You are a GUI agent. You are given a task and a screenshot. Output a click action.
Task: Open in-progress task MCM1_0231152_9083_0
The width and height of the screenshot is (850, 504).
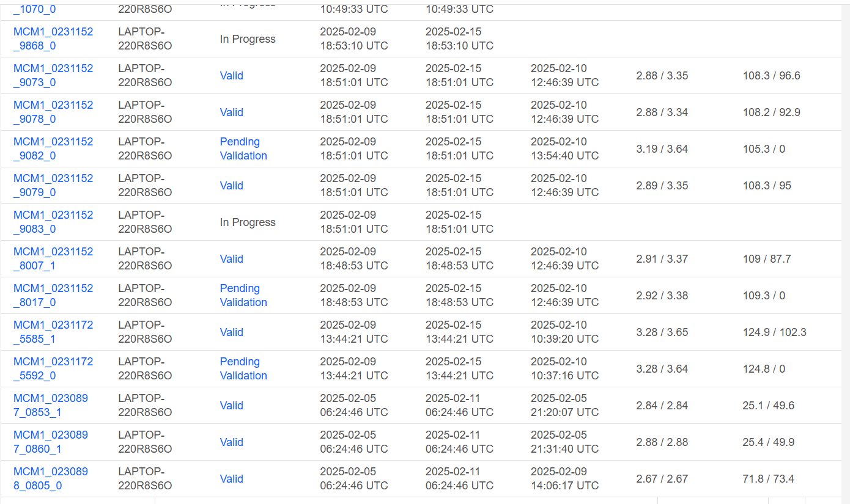pos(53,222)
